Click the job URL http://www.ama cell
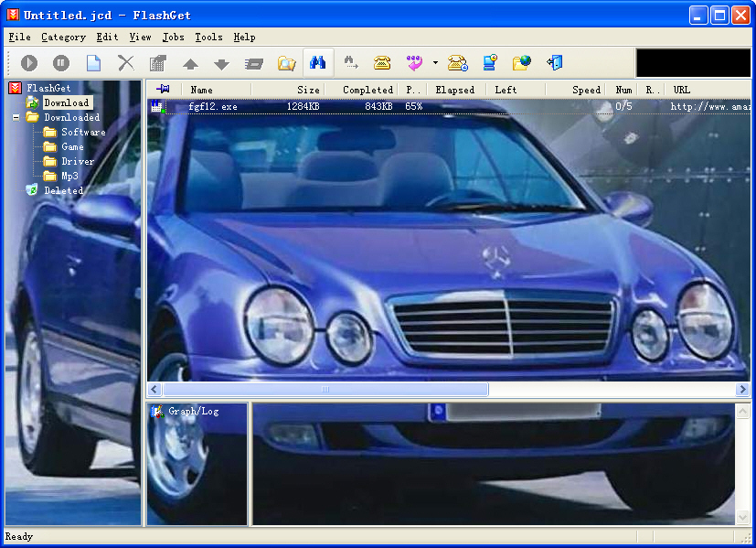Image resolution: width=756 pixels, height=548 pixels. coord(709,107)
